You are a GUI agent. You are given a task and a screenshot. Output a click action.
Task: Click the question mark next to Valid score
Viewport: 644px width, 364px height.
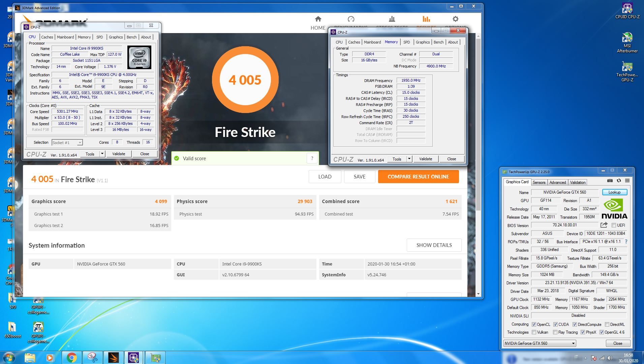pos(312,158)
